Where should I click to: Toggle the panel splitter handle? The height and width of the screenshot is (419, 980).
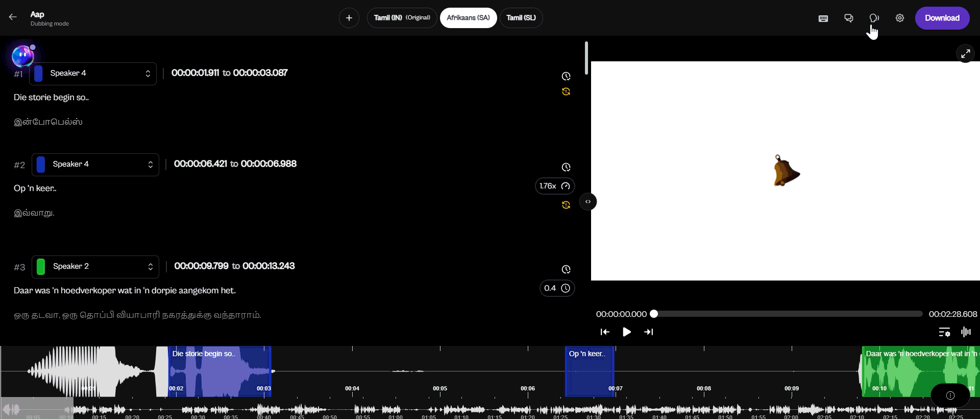(x=588, y=202)
